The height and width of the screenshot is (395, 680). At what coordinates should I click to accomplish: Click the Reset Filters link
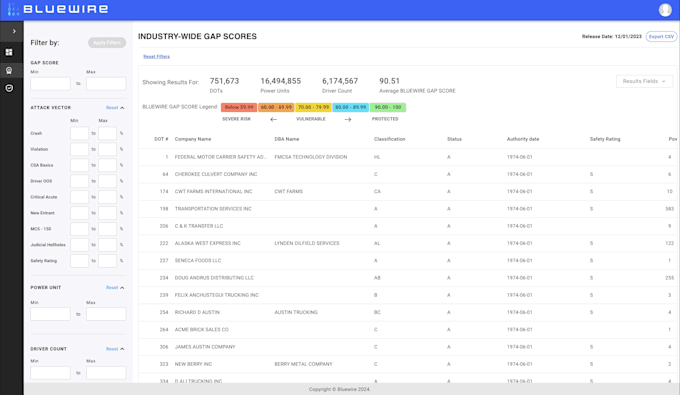point(157,56)
